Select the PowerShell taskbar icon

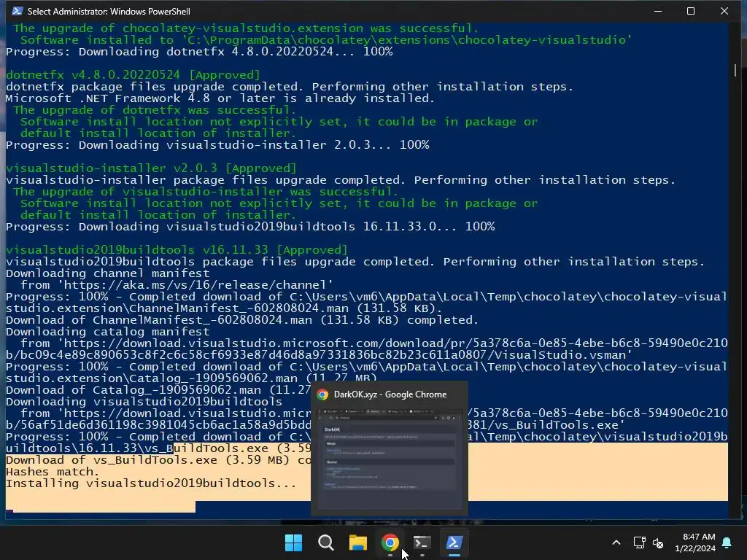(x=454, y=542)
